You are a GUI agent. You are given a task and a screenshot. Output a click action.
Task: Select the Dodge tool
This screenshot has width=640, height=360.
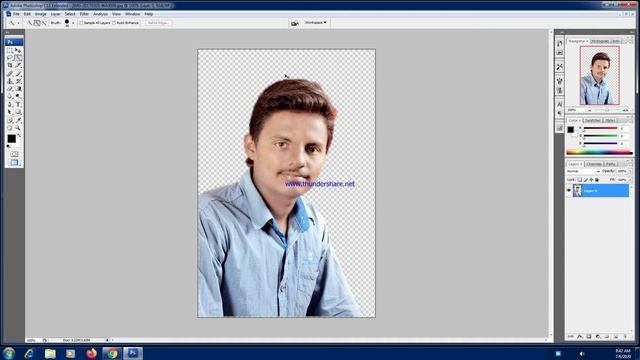pos(18,96)
